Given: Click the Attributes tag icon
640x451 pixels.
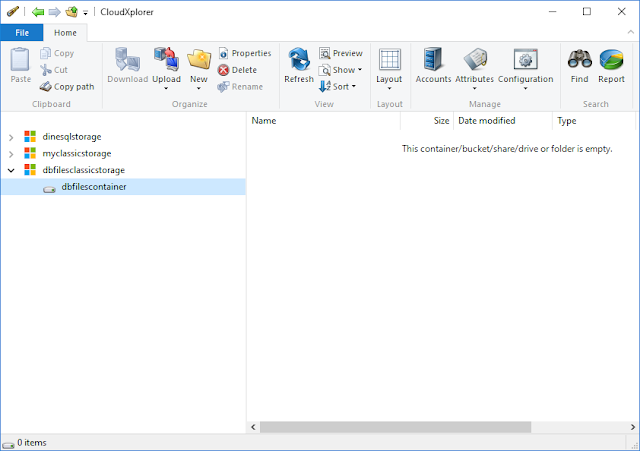Looking at the screenshot, I should tap(475, 60).
